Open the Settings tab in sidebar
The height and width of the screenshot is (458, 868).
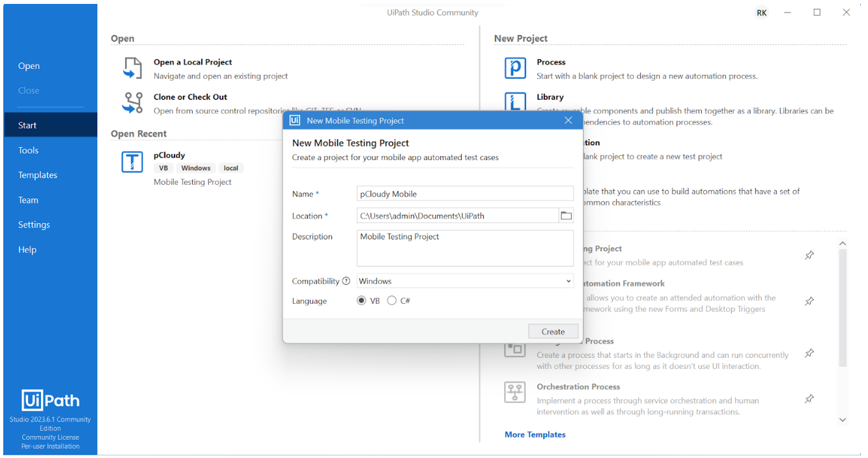pos(34,224)
